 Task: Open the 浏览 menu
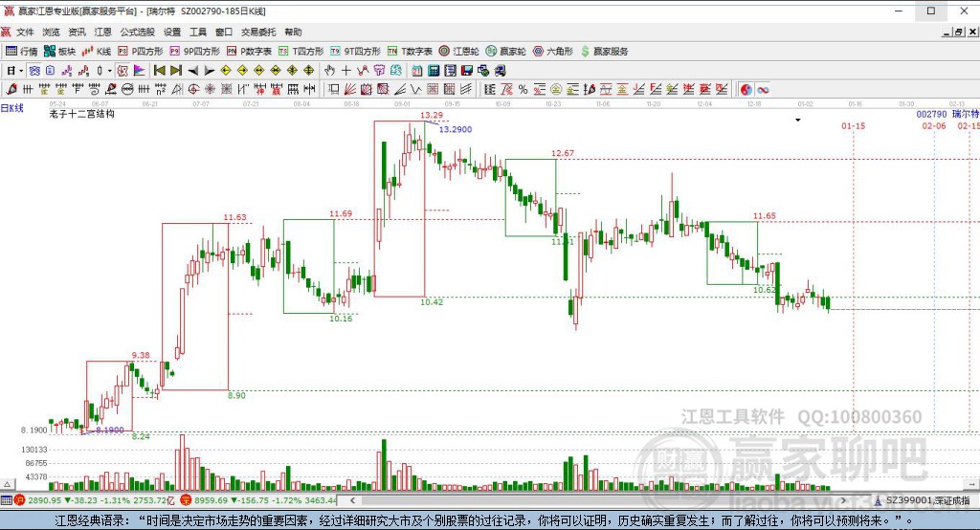(52, 32)
